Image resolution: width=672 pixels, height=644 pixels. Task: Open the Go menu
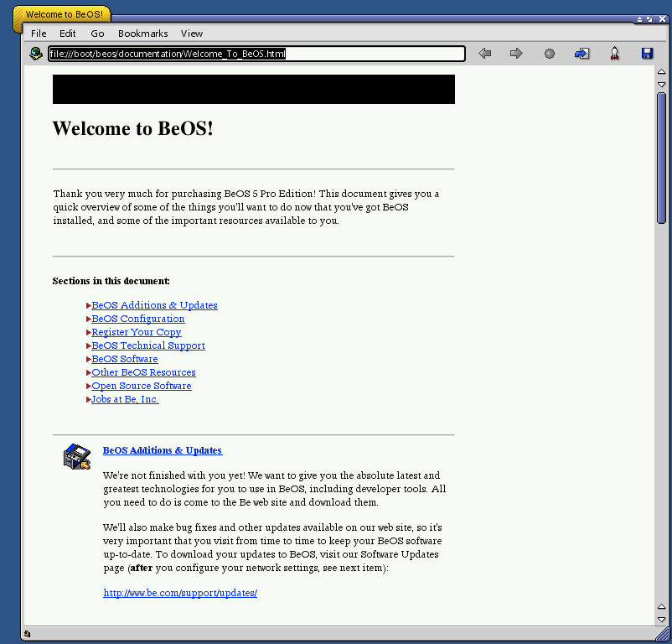click(x=97, y=34)
